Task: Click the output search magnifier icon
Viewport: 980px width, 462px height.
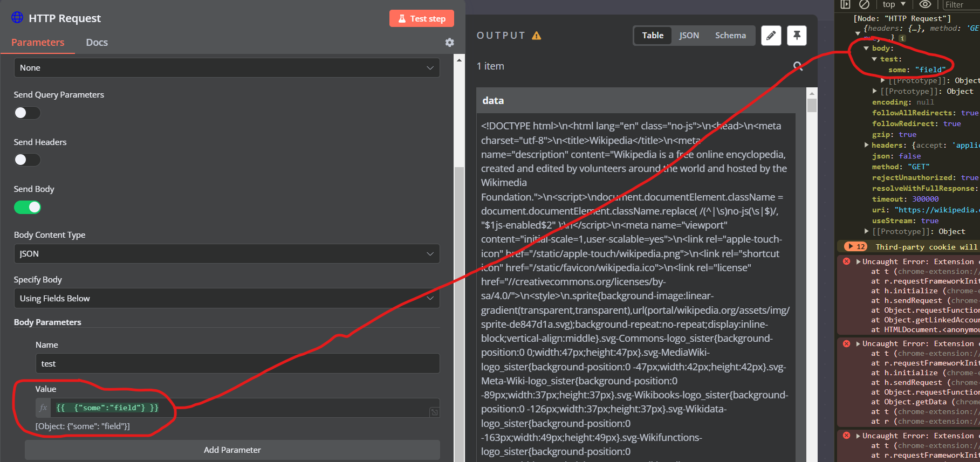Action: click(798, 66)
